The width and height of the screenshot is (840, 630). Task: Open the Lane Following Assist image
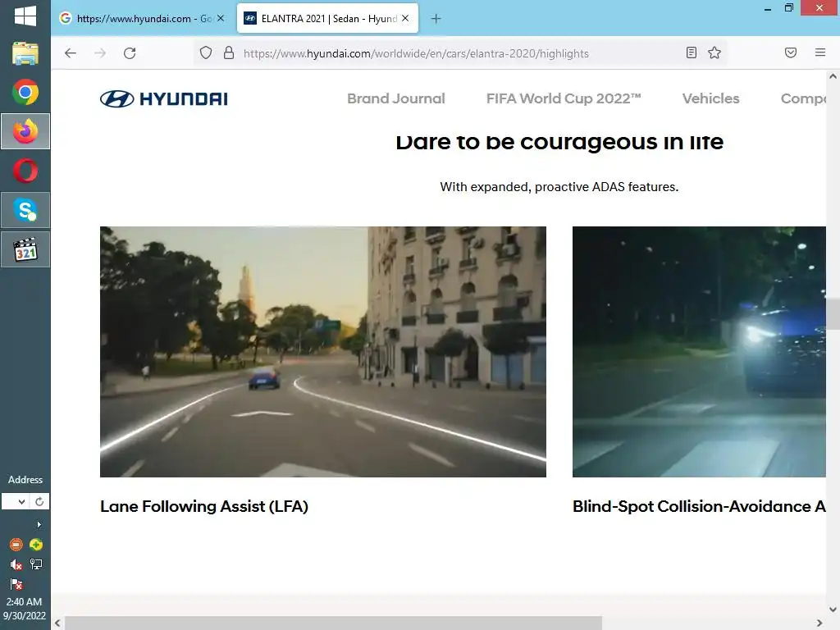coord(323,351)
